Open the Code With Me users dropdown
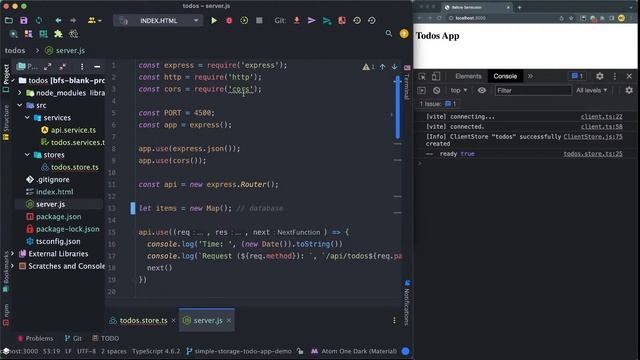 click(94, 20)
